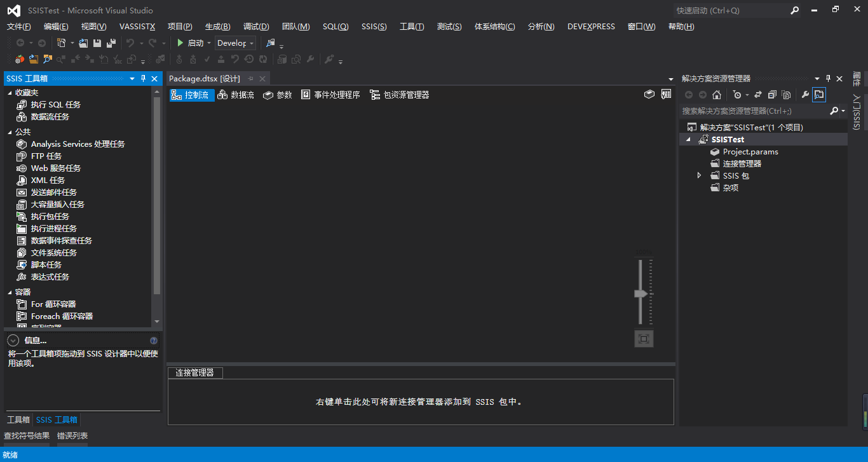Click Sync with Active Document arrows icon

(758, 95)
